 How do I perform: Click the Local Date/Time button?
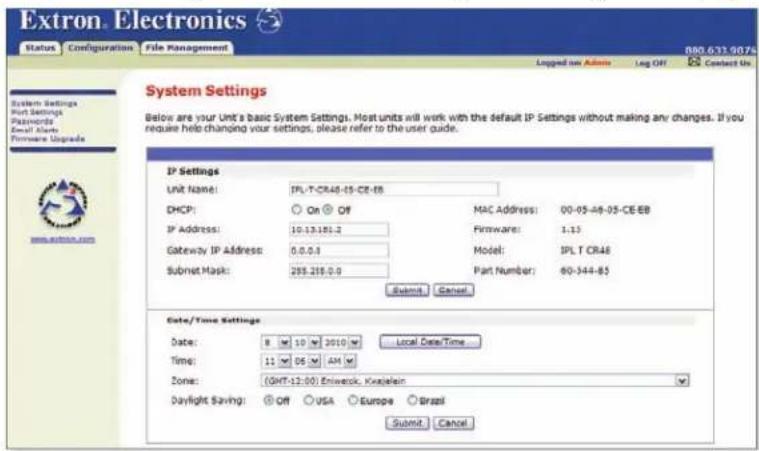click(430, 342)
